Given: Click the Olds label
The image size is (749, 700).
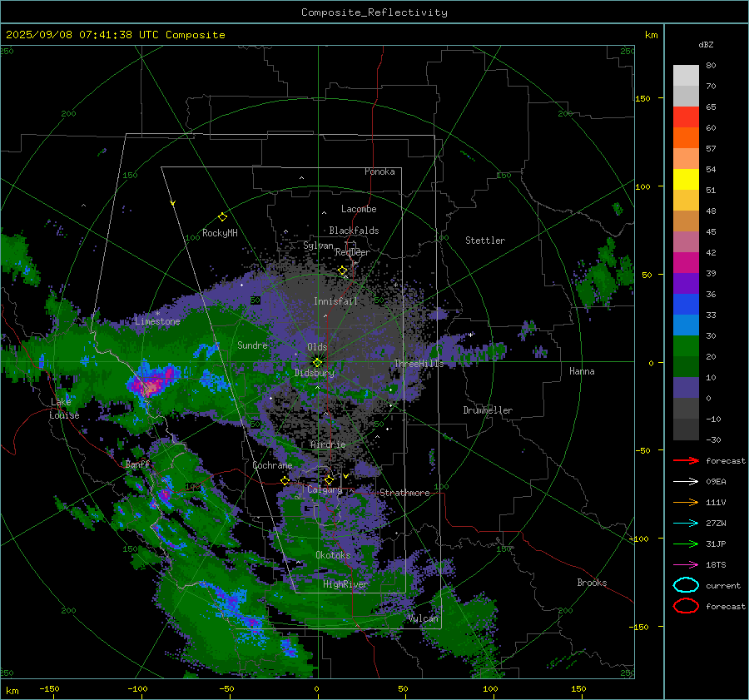Looking at the screenshot, I should pos(317,347).
